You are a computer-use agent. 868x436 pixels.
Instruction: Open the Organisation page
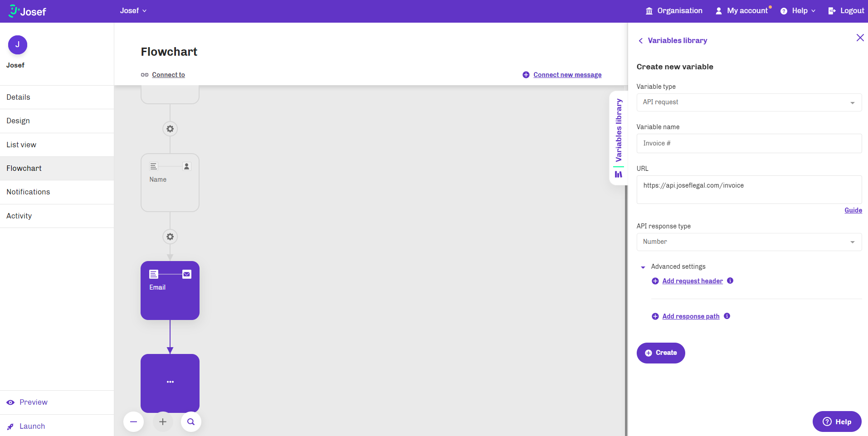coord(674,11)
